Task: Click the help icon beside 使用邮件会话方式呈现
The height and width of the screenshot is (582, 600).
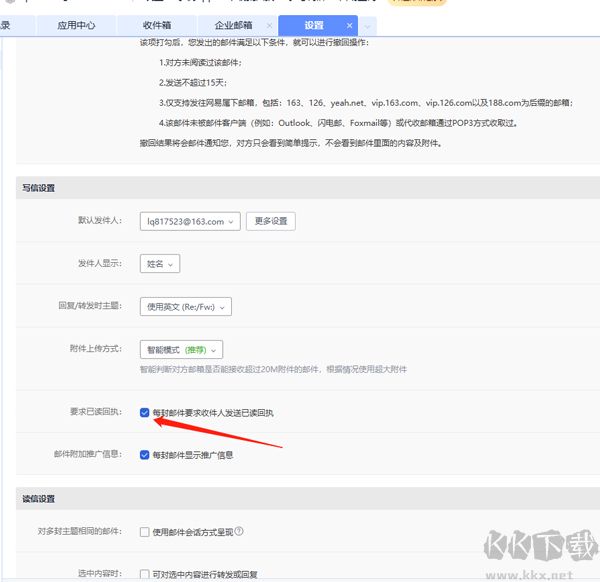Action: (x=239, y=531)
